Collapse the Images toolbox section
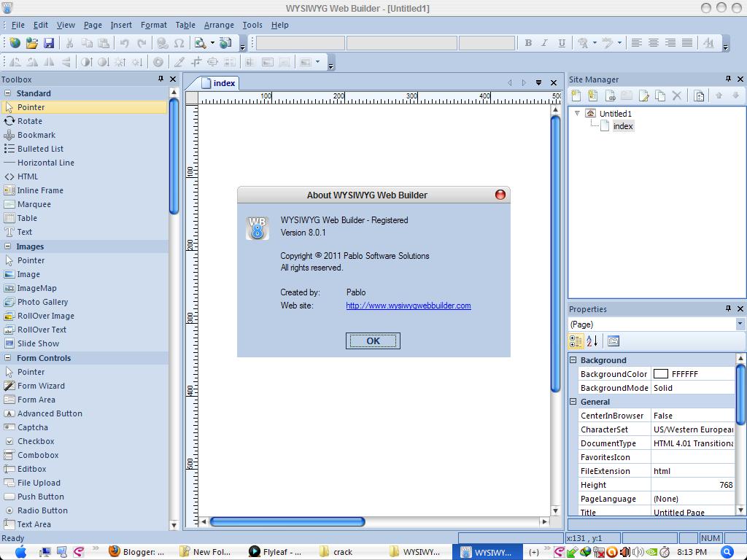Viewport: 747px width, 560px height. click(7, 246)
